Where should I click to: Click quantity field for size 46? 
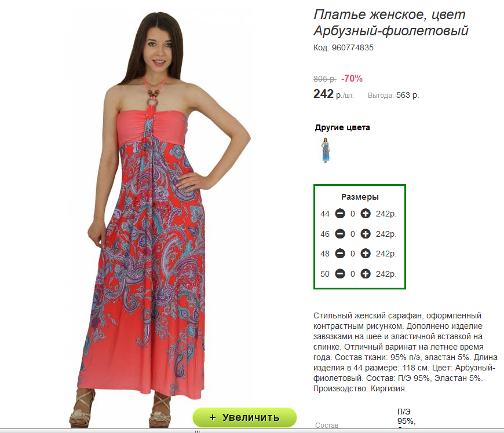click(353, 234)
